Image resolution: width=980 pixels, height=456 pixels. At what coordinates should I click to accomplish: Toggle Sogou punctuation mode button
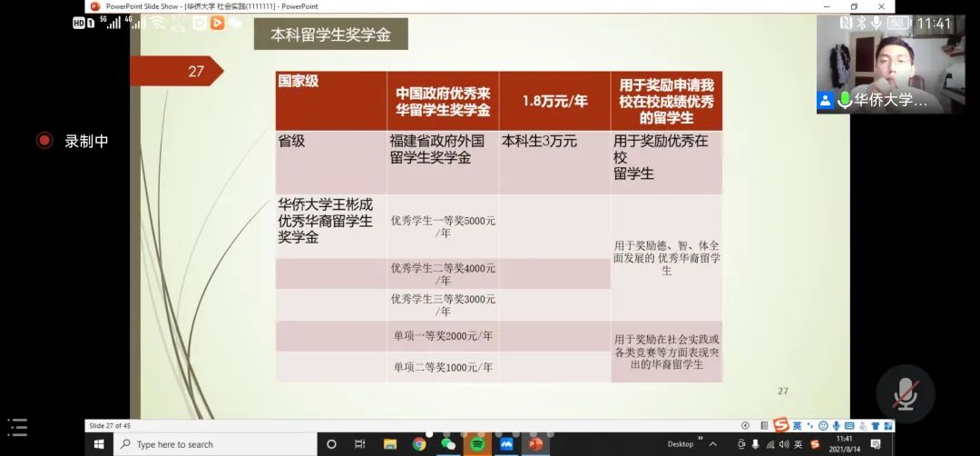[810, 425]
